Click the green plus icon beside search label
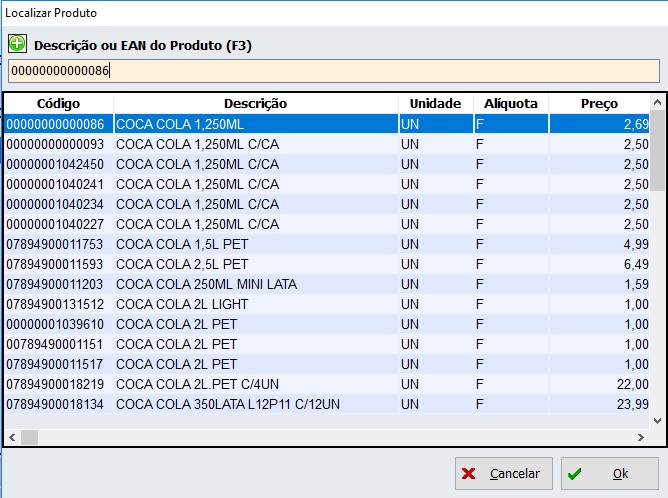The height and width of the screenshot is (498, 668). (x=17, y=44)
